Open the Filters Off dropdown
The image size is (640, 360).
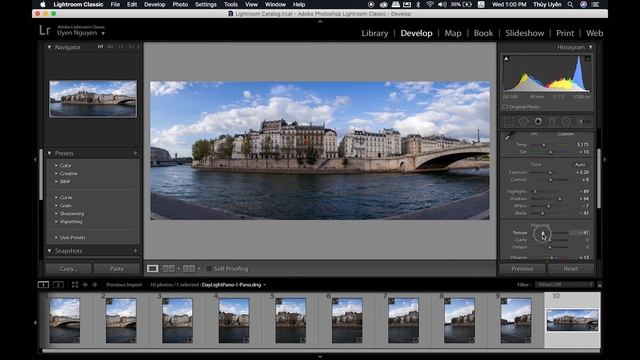click(x=565, y=284)
